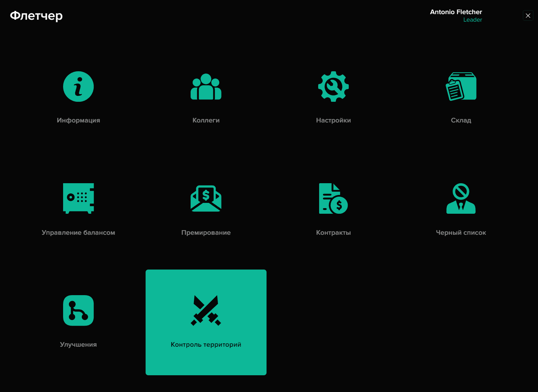This screenshot has height=392, width=538.
Task: Click the Черный список label
Action: coord(461,233)
